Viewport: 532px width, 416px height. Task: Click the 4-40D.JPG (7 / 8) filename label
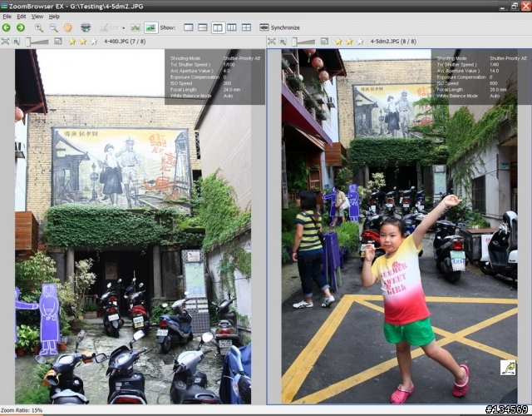pyautogui.click(x=125, y=42)
